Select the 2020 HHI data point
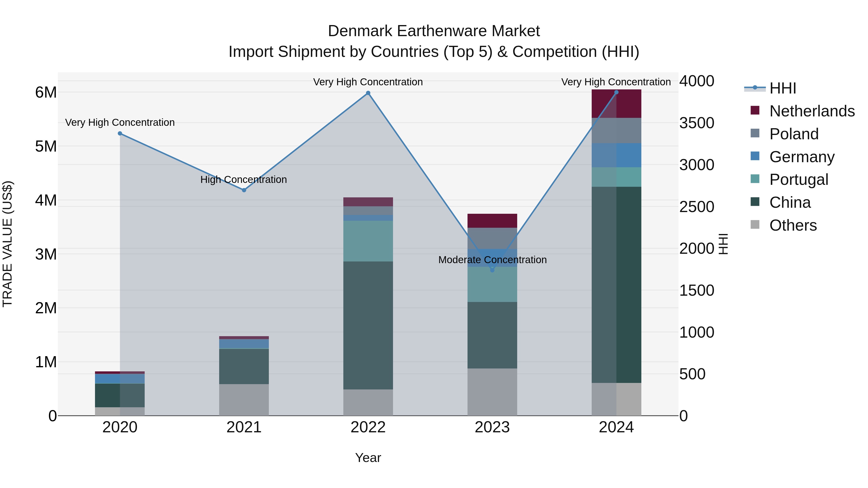 (x=120, y=134)
